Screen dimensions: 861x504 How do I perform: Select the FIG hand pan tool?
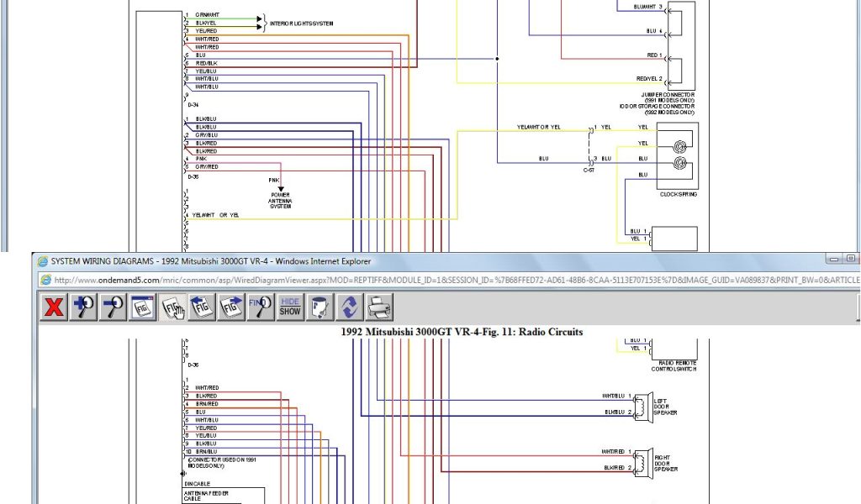(173, 307)
